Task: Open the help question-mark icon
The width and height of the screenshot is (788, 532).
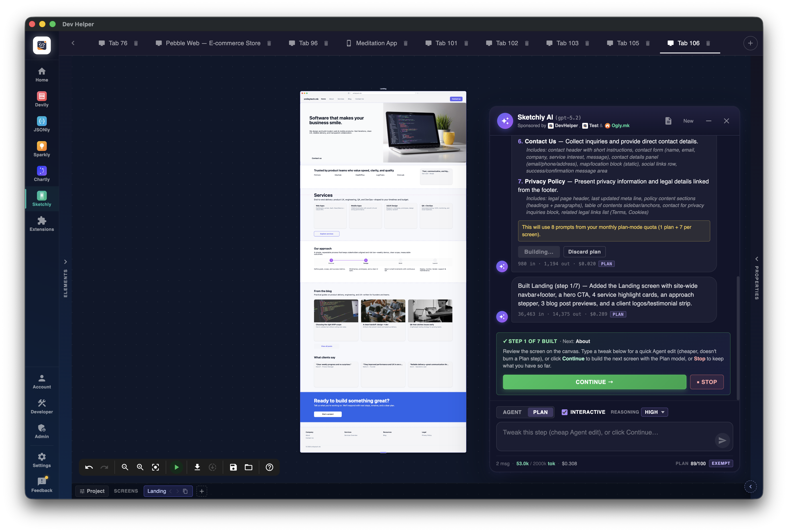Action: (x=269, y=467)
